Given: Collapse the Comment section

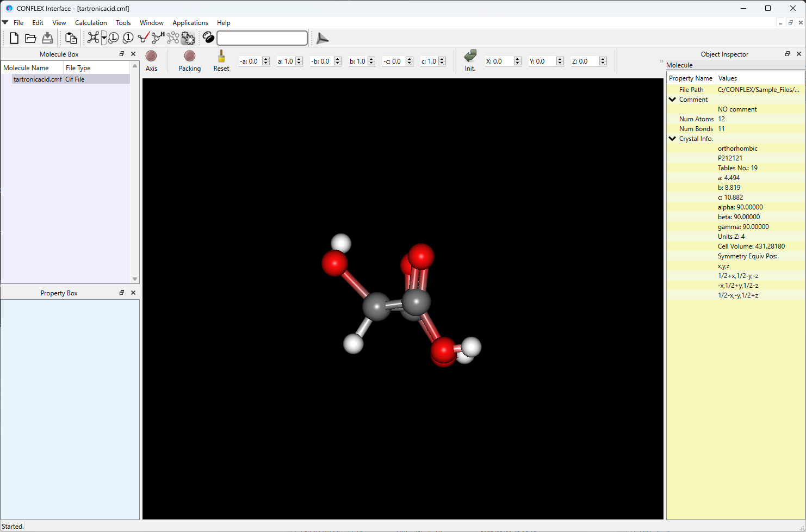Looking at the screenshot, I should [672, 99].
